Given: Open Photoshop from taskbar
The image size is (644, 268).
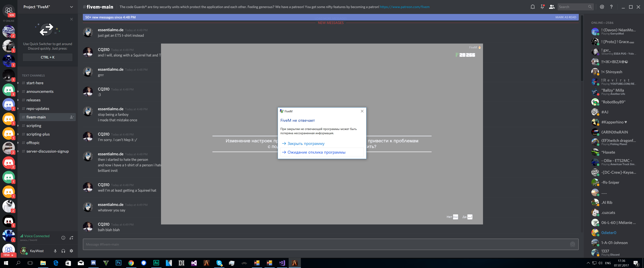Looking at the screenshot, I should pyautogui.click(x=119, y=263).
